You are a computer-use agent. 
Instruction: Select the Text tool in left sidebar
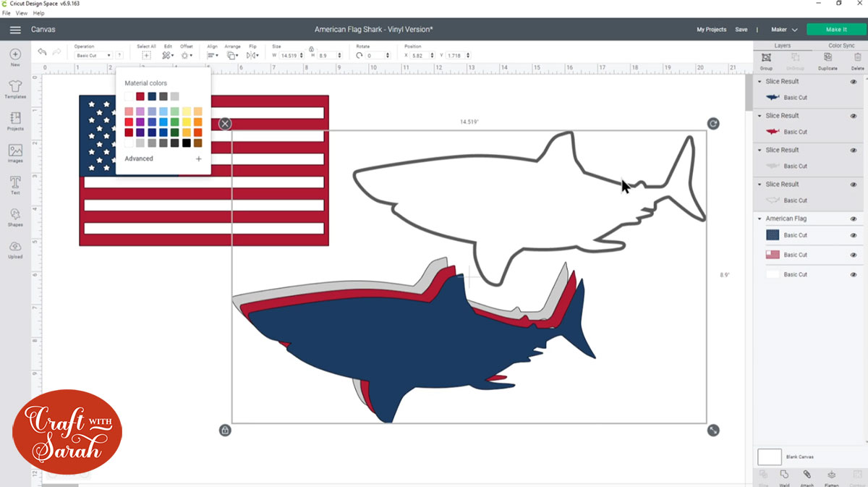(x=15, y=186)
